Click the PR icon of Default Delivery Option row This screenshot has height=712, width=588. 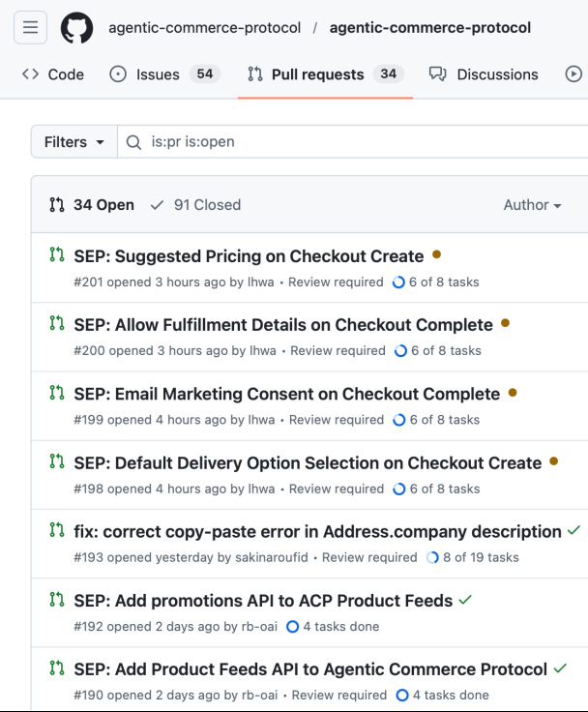tap(57, 461)
